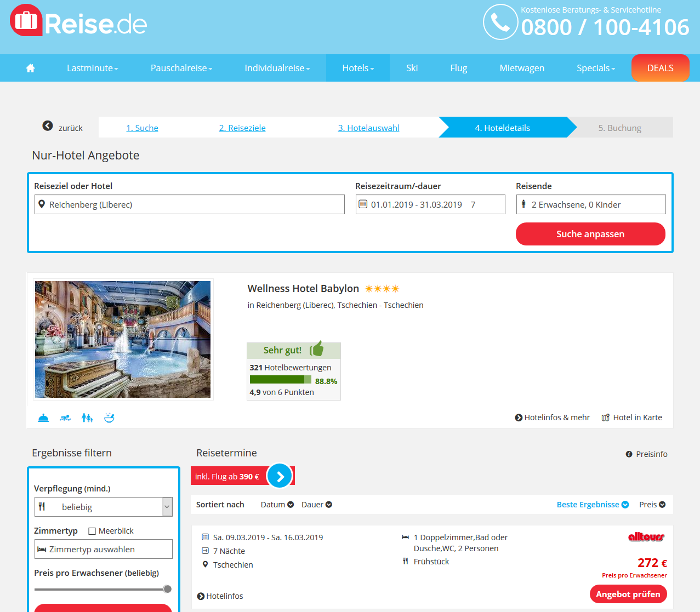
Task: Select the 4. Hoteldetails step
Action: (503, 128)
